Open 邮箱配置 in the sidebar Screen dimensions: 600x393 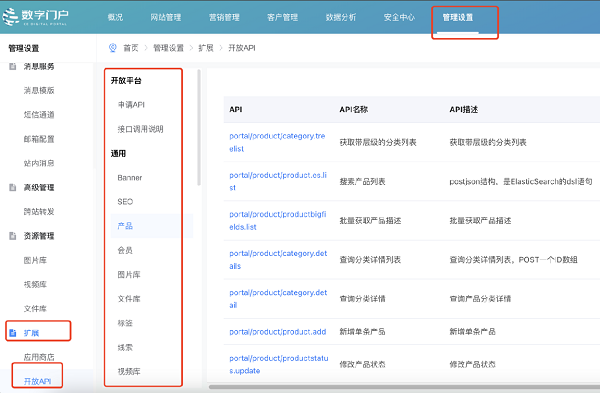click(x=39, y=139)
